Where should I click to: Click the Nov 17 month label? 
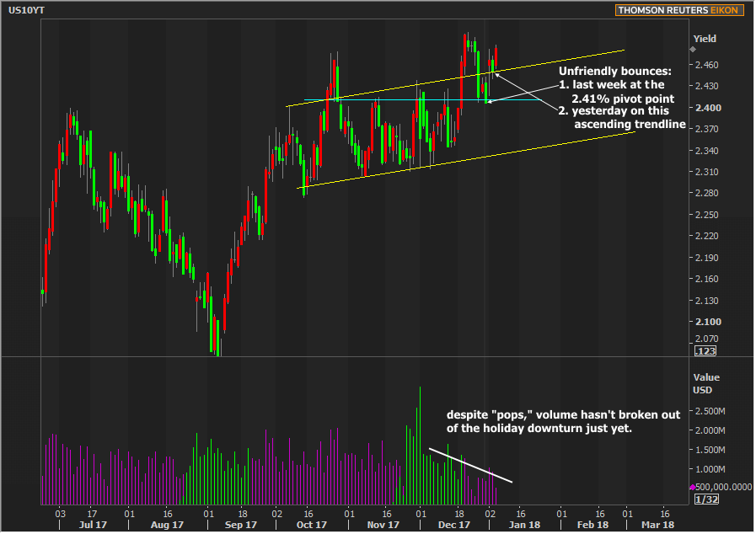pos(383,525)
